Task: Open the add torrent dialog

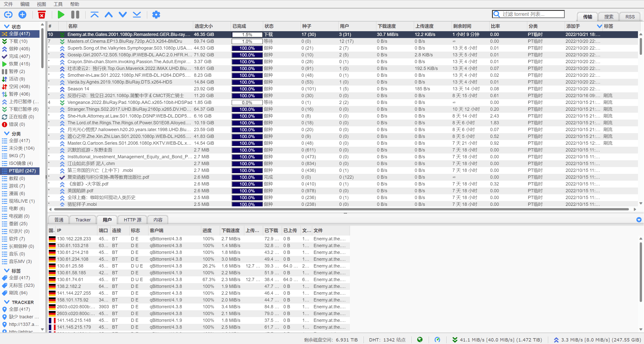Action: pyautogui.click(x=22, y=14)
